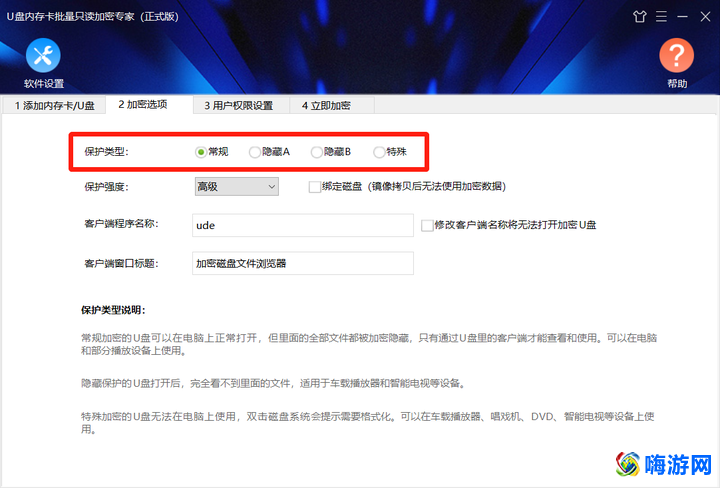Image resolution: width=720 pixels, height=488 pixels.
Task: Switch to 1 添加内存卡/U盘 tab
Action: pos(54,106)
